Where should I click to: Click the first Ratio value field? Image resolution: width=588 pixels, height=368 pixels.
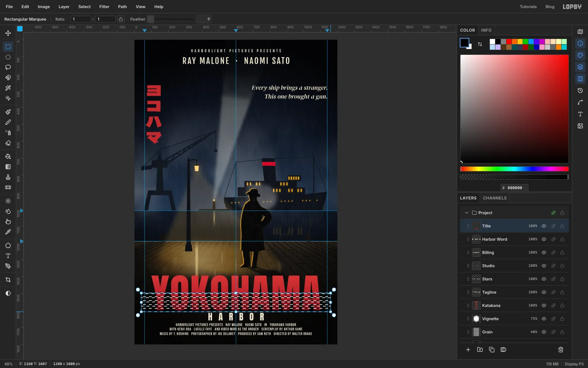[x=81, y=19]
